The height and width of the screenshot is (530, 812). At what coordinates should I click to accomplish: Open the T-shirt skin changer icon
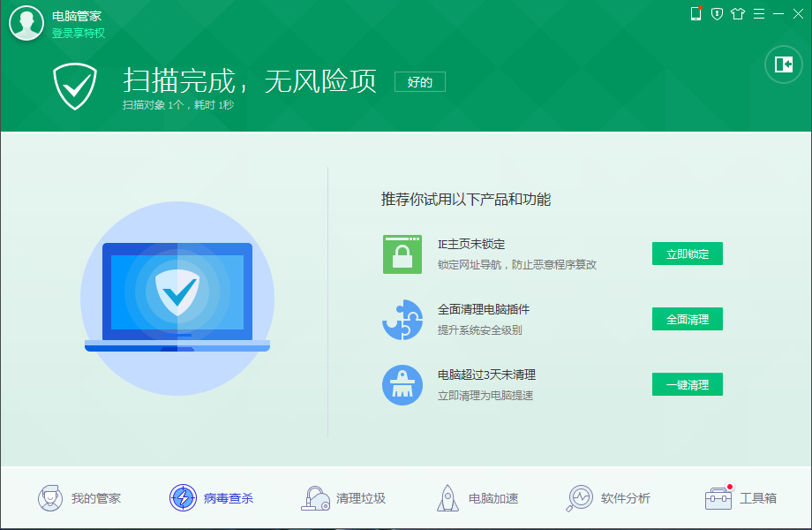click(738, 14)
